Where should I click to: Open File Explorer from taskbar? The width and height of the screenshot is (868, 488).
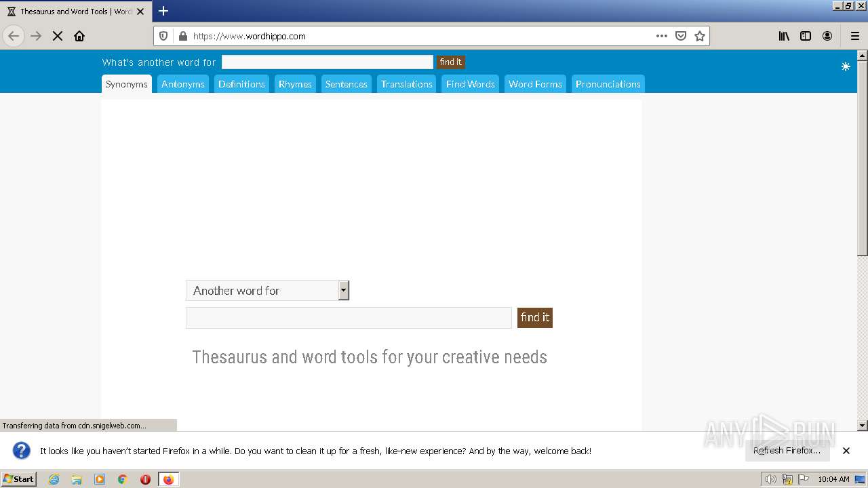pyautogui.click(x=77, y=479)
